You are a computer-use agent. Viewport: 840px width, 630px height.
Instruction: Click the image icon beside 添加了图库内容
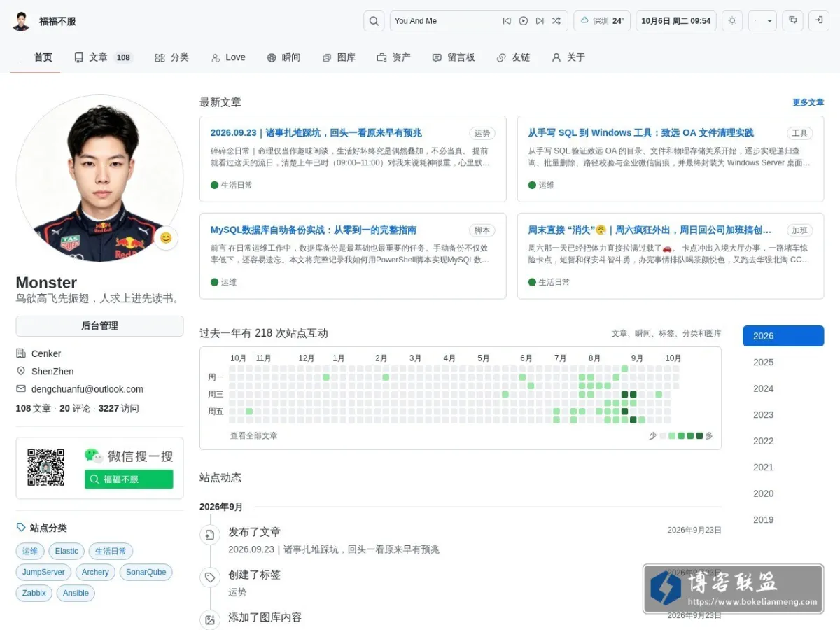pyautogui.click(x=209, y=620)
